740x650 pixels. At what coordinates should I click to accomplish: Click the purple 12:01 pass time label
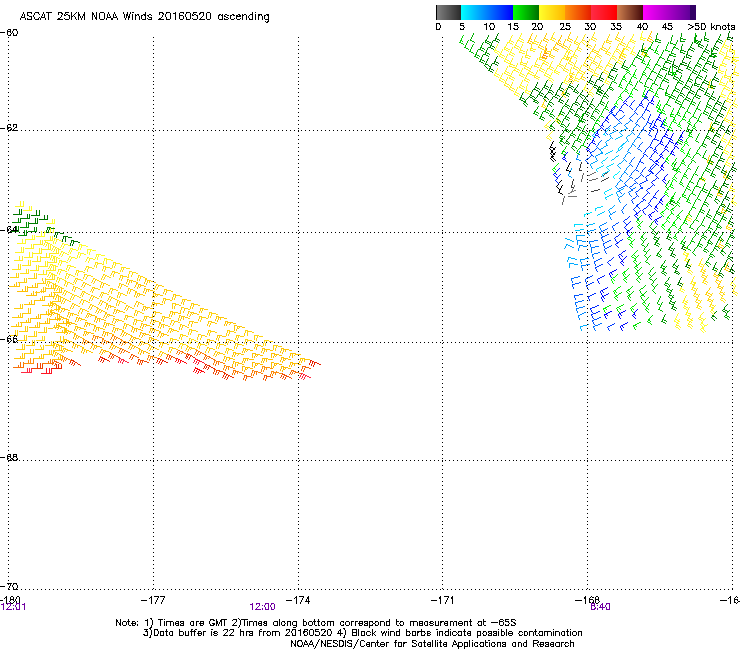point(13,607)
